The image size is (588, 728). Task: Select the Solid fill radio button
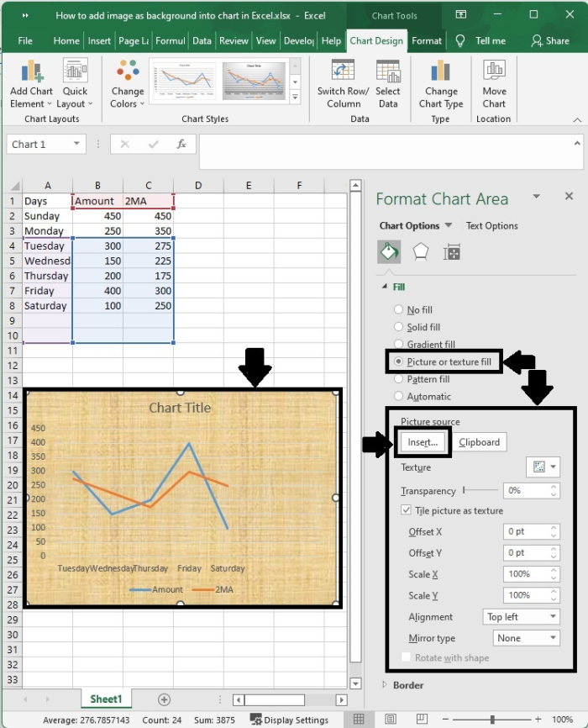coord(398,327)
